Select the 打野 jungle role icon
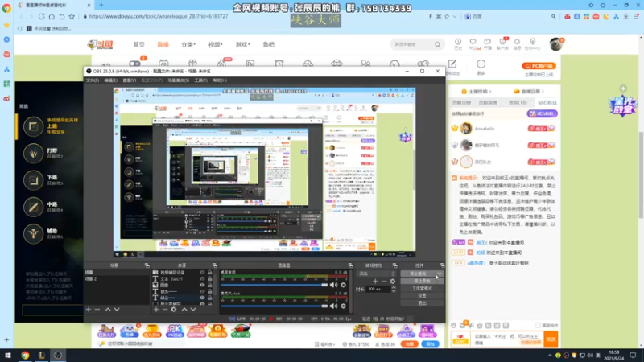 pos(33,153)
